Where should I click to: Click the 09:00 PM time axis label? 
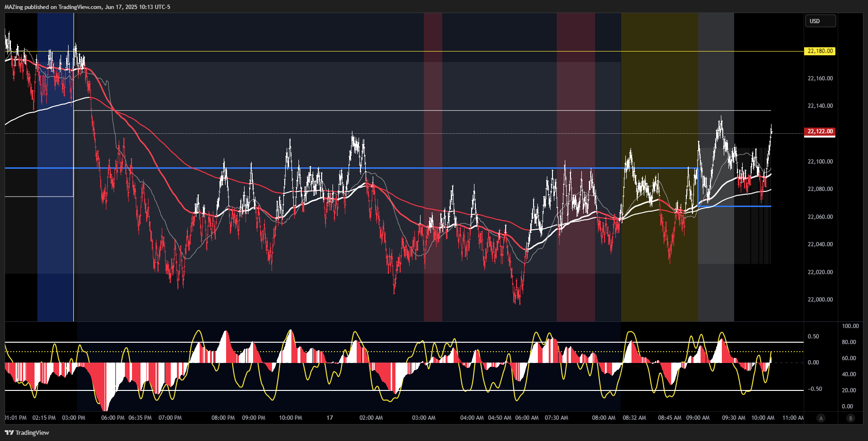[254, 418]
